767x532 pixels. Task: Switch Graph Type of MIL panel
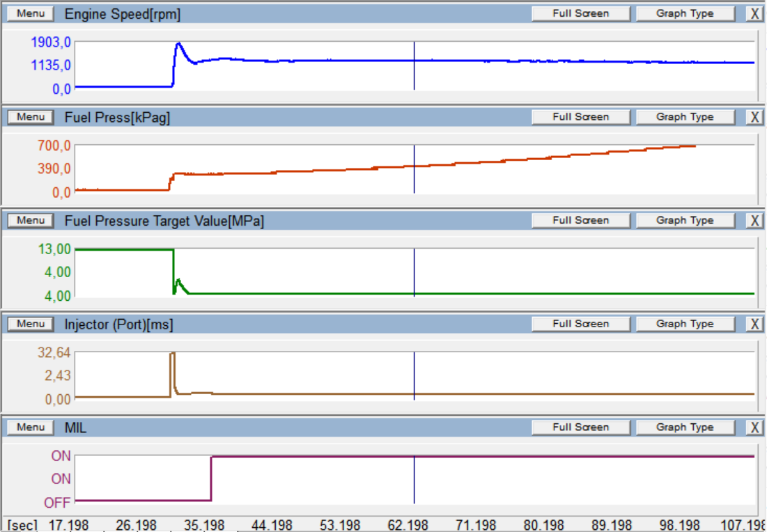(x=685, y=428)
